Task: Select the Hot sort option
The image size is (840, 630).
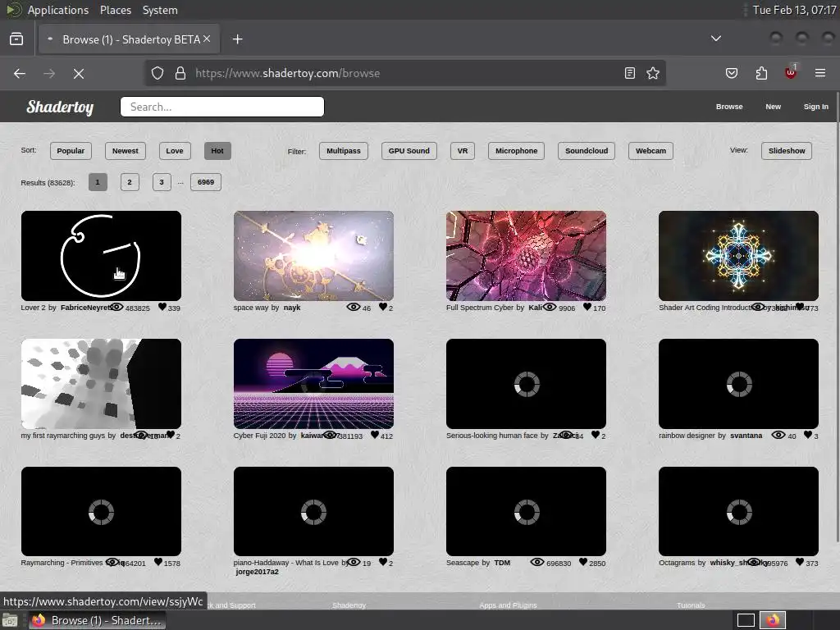Action: (217, 151)
